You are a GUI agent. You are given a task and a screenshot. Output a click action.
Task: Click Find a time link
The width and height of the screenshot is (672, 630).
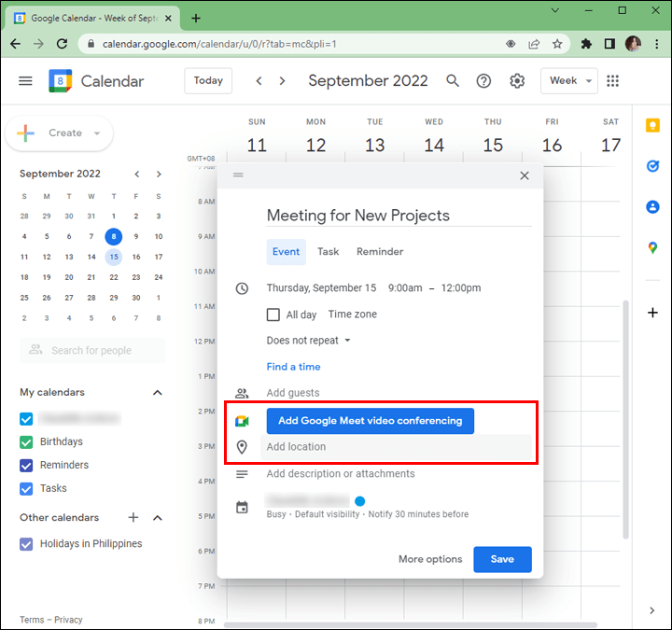point(293,367)
